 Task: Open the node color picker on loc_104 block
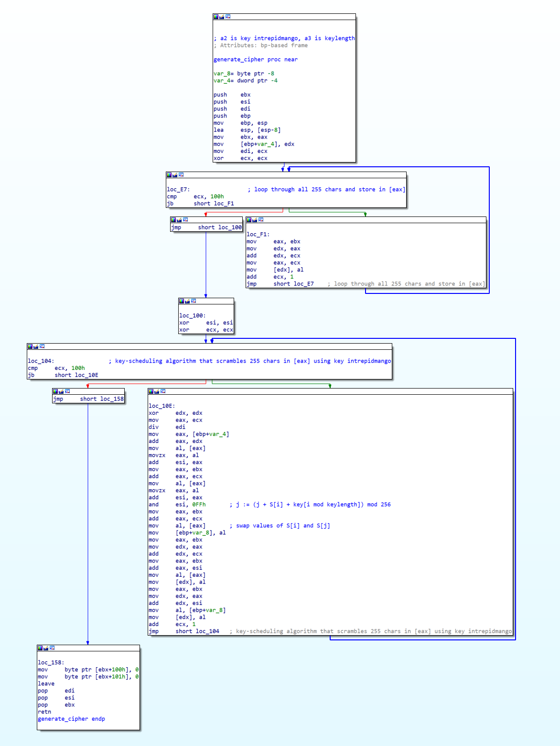click(x=30, y=346)
